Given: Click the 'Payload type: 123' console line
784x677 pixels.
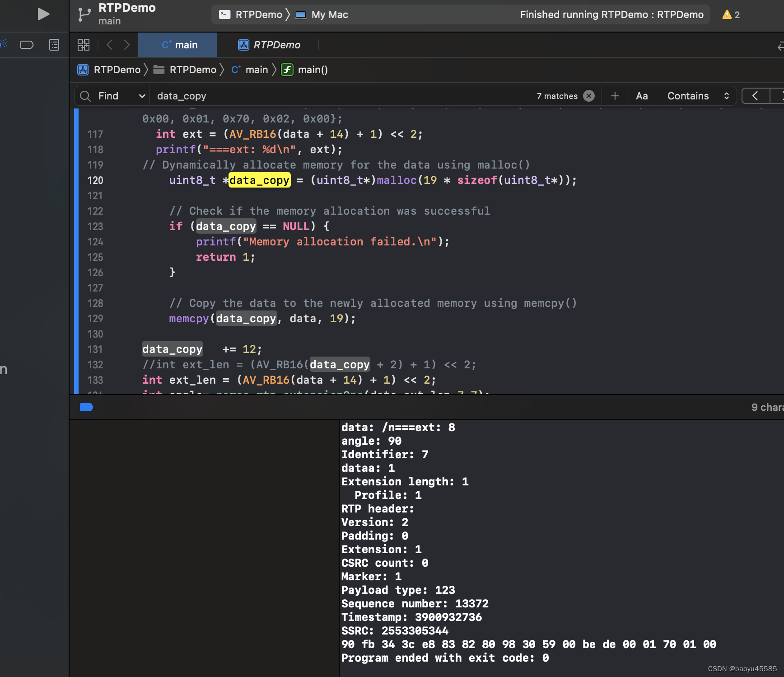Looking at the screenshot, I should (x=398, y=590).
